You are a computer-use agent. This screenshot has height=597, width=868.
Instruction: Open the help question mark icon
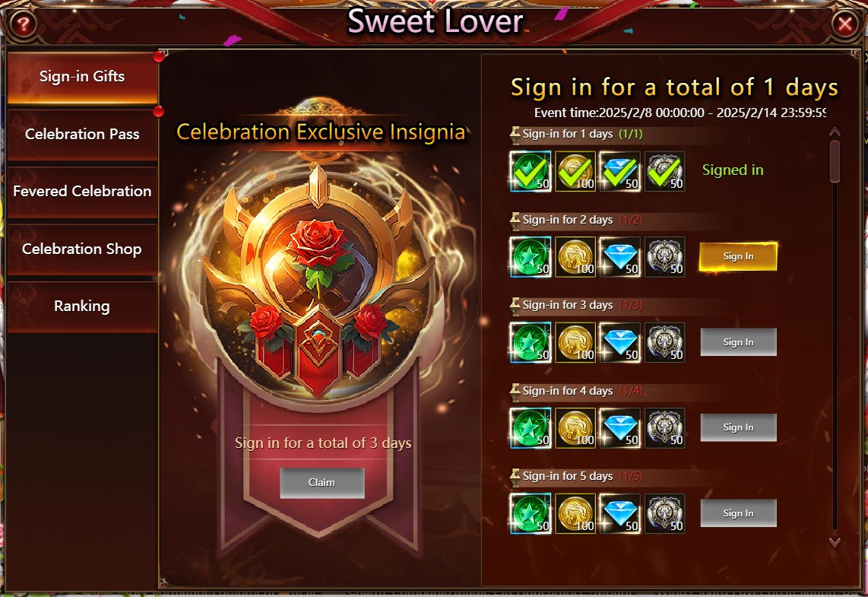pos(23,24)
